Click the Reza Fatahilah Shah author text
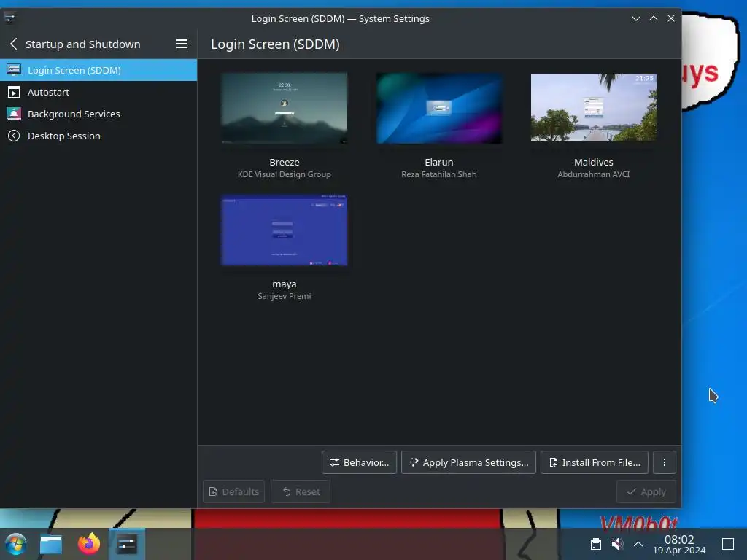The width and height of the screenshot is (747, 560). coord(438,174)
